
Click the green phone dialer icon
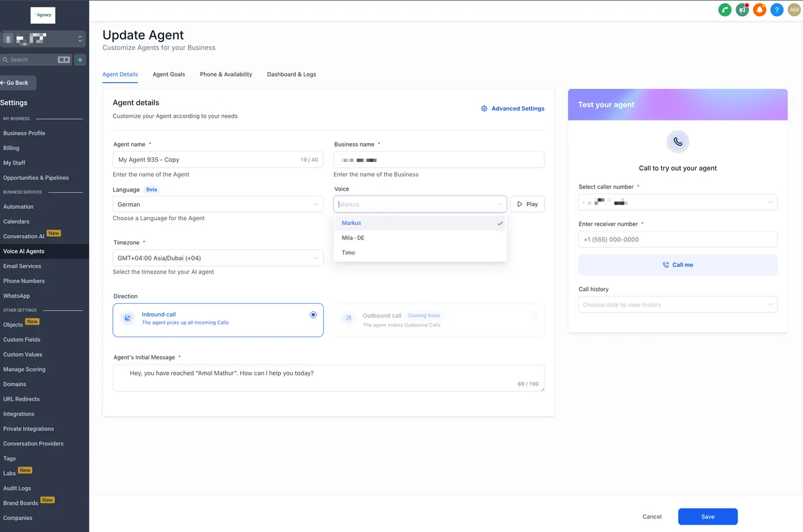click(725, 10)
